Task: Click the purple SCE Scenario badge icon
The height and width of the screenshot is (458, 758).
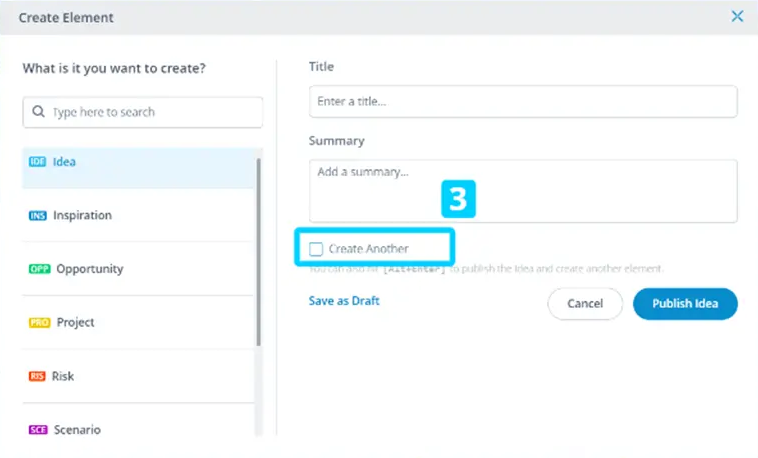Action: tap(38, 430)
